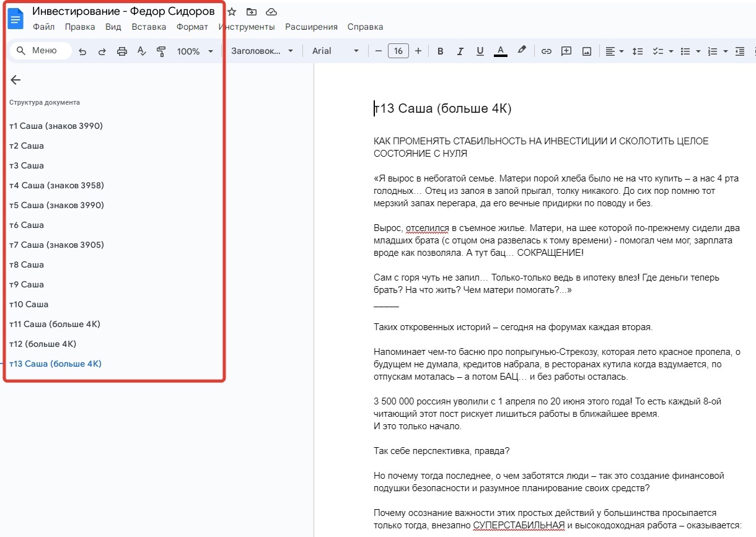Jump to outline heading т6 Саша
The image size is (756, 537).
[x=27, y=225]
